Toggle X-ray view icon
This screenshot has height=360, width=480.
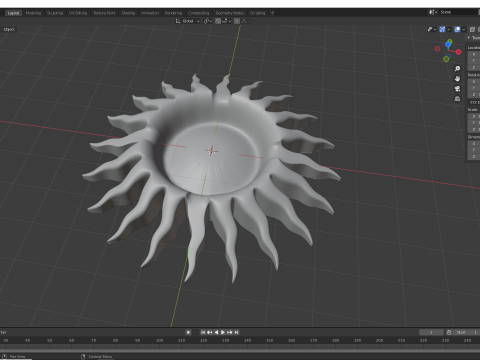(472, 29)
